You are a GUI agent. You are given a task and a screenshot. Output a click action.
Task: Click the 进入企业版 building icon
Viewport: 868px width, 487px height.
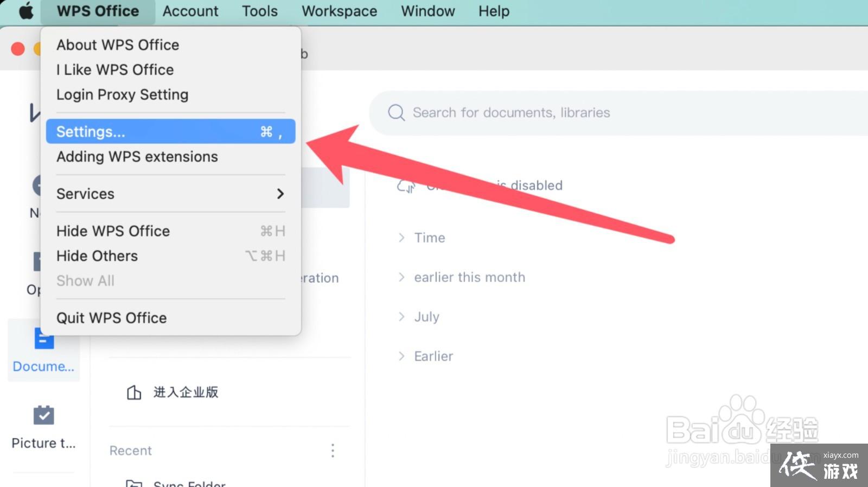(x=134, y=392)
